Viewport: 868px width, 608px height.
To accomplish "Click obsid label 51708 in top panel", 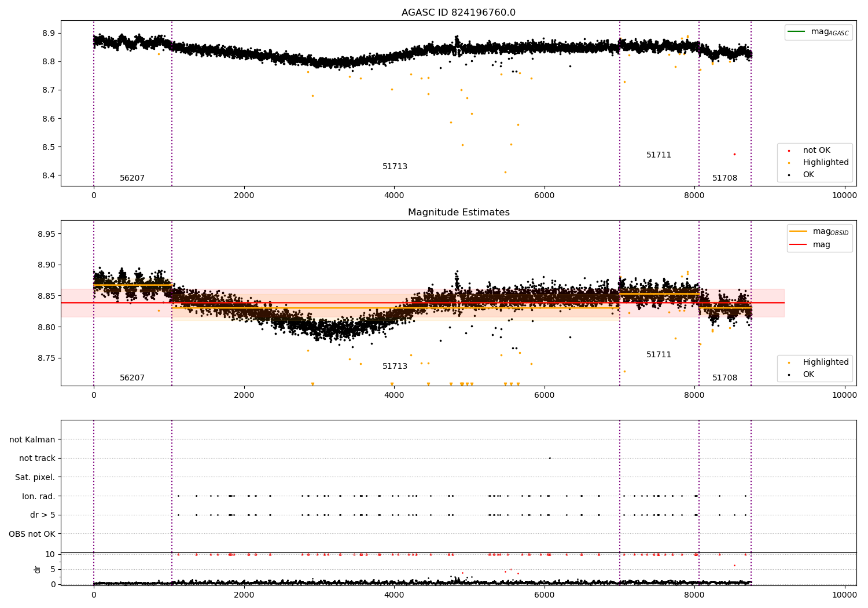I will pos(725,178).
